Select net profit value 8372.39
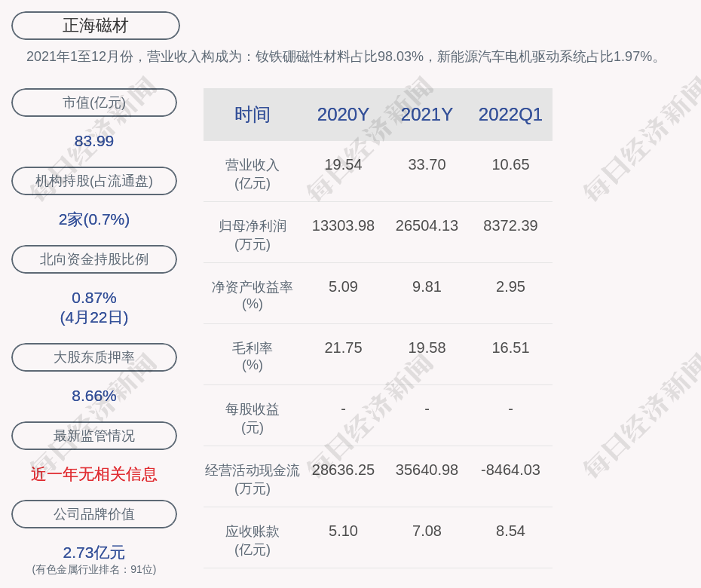Image resolution: width=701 pixels, height=588 pixels. click(x=510, y=225)
